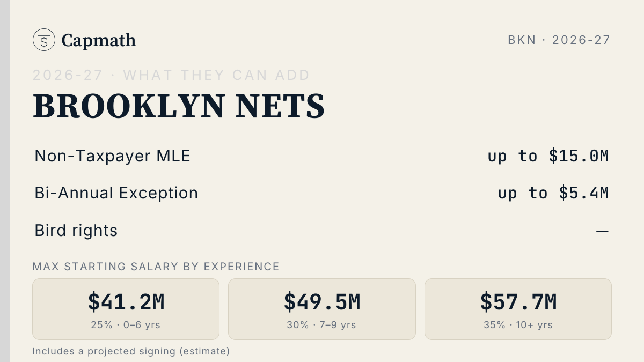
Task: Select the BKN · 2026-27 header label
Action: tap(559, 40)
